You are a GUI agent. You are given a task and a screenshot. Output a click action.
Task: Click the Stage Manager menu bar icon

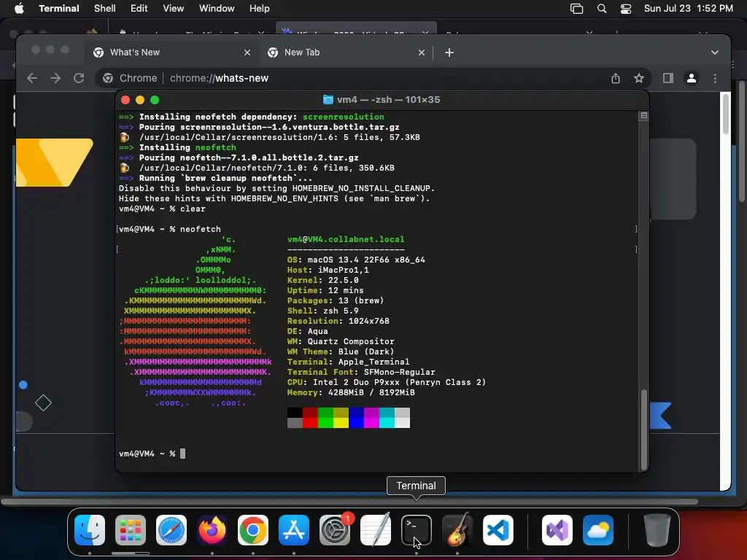576,9
